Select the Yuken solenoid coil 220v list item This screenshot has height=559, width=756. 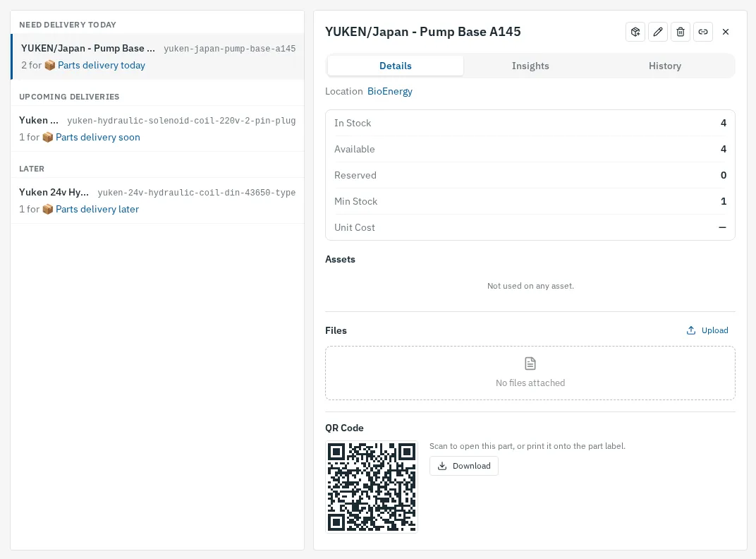[157, 128]
